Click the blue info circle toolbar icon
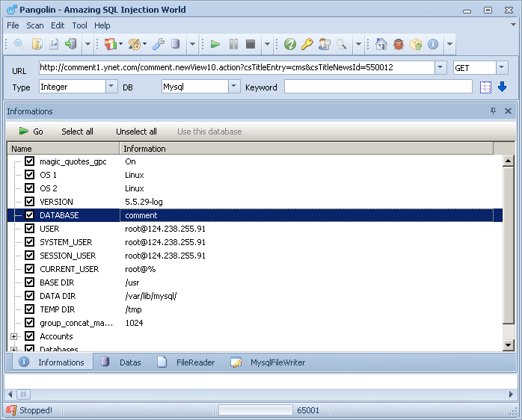 click(433, 44)
